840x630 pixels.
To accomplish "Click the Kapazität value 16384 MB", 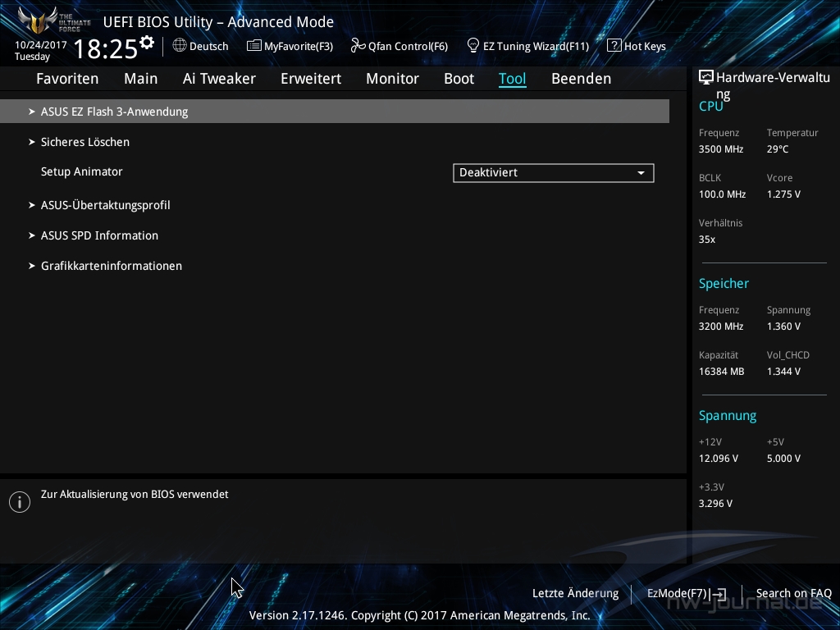I will [721, 372].
